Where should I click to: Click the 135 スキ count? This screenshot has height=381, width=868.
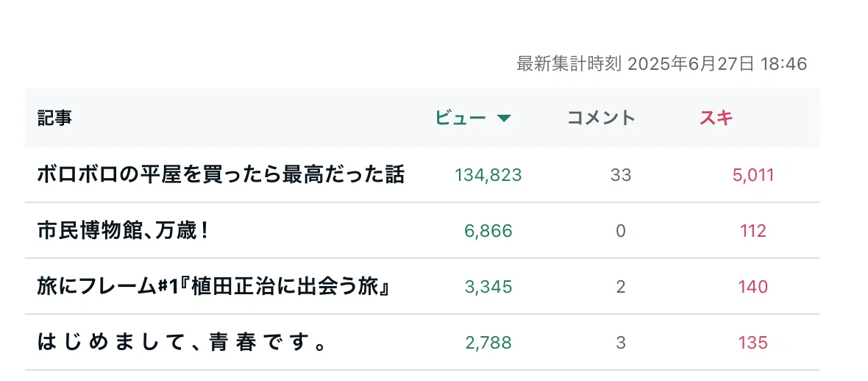pyautogui.click(x=753, y=343)
